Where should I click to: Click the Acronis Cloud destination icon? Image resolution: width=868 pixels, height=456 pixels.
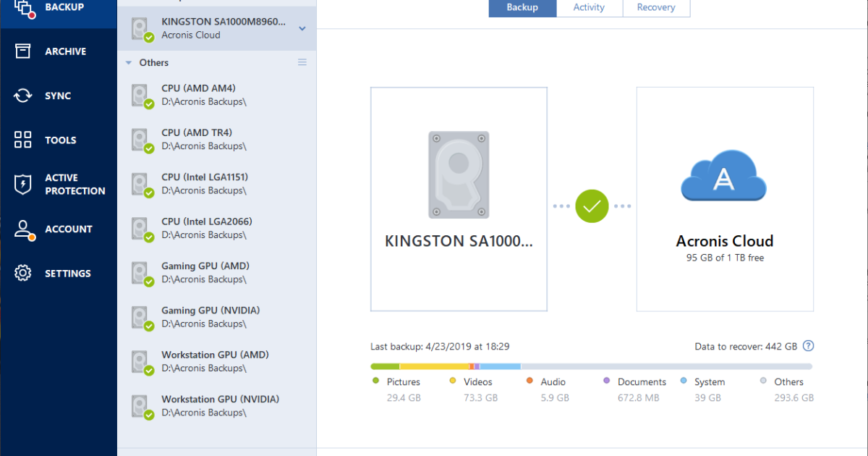(723, 176)
